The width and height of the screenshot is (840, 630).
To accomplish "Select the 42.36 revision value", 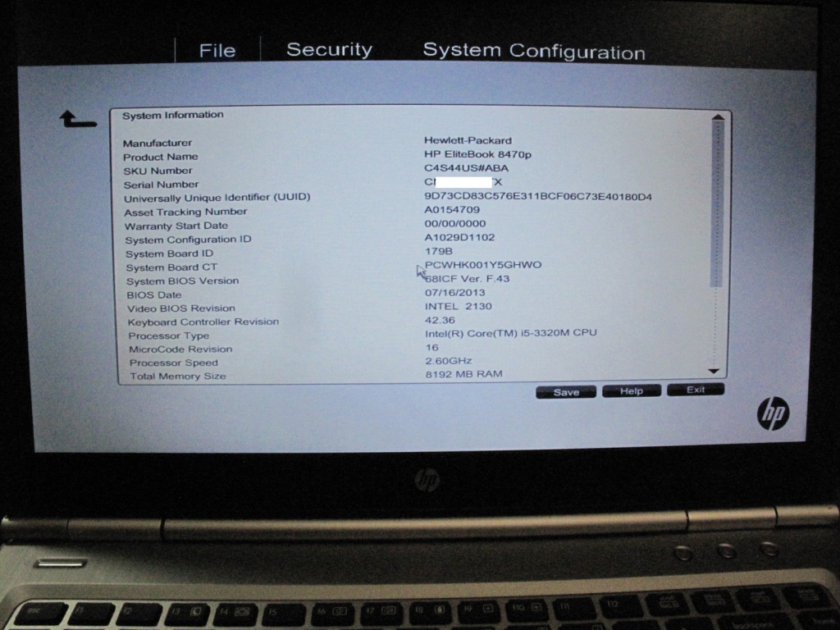I will [x=440, y=321].
